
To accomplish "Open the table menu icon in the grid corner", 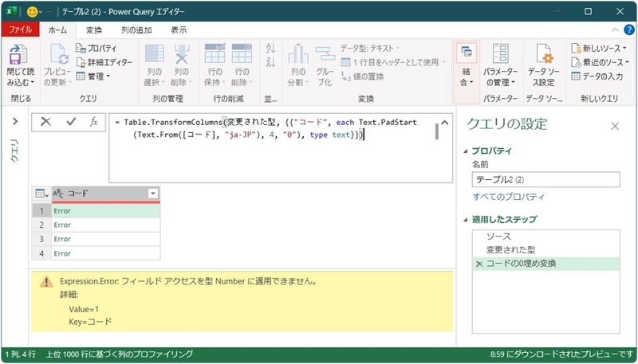I will pos(41,194).
